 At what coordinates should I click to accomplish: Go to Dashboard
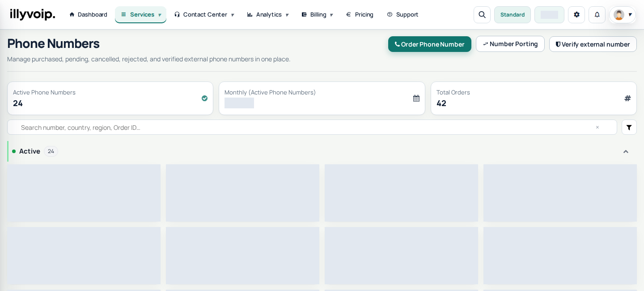[88, 14]
